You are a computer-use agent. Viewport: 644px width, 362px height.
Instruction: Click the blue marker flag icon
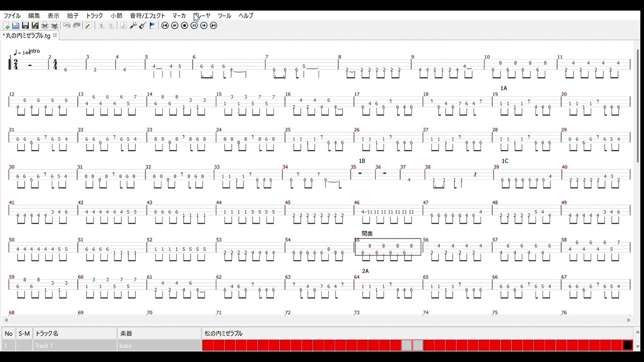pyautogui.click(x=152, y=26)
